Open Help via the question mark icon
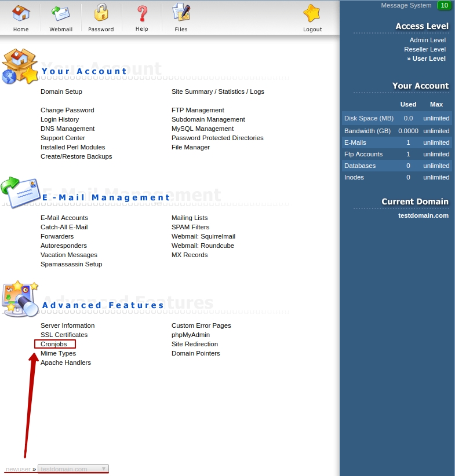This screenshot has width=455, height=476. point(142,13)
